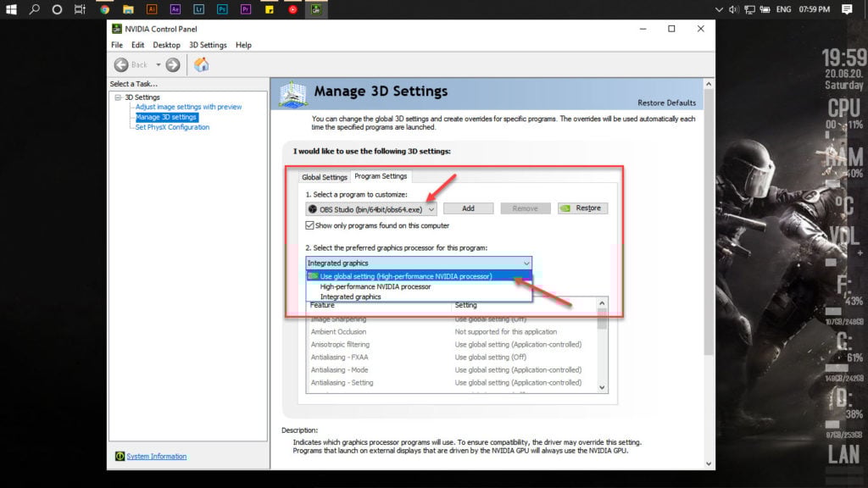Open the File menu
The image size is (868, 488).
[117, 45]
